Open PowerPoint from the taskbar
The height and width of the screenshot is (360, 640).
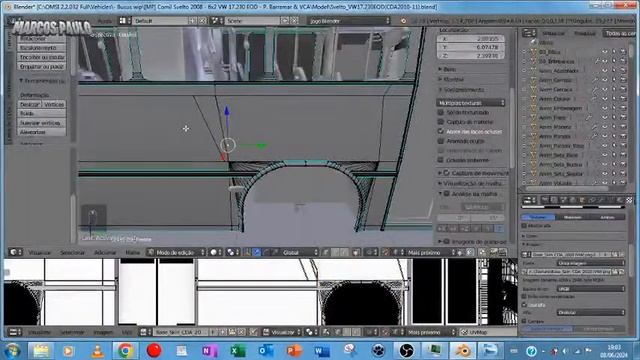pyautogui.click(x=293, y=350)
